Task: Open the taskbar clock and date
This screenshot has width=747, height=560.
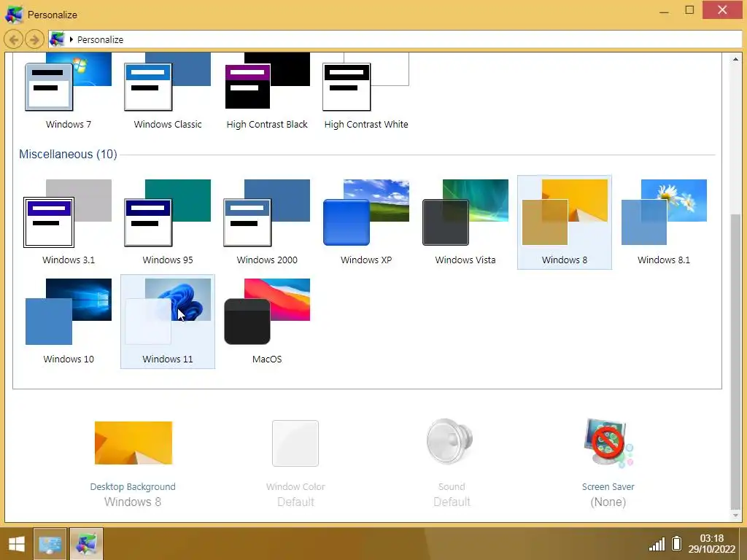Action: click(712, 544)
